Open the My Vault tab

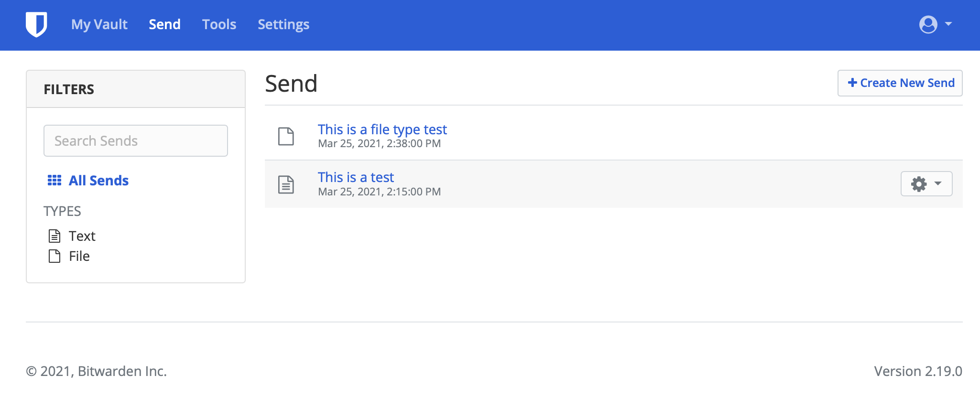point(99,24)
